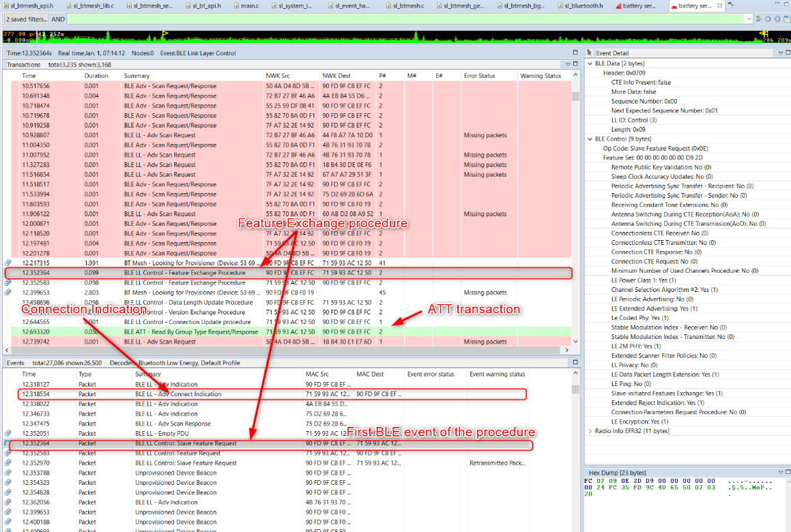Click the link icon beside the first Unprovisioned Device Beacon
The width and height of the screenshot is (791, 532).
pyautogui.click(x=7, y=473)
